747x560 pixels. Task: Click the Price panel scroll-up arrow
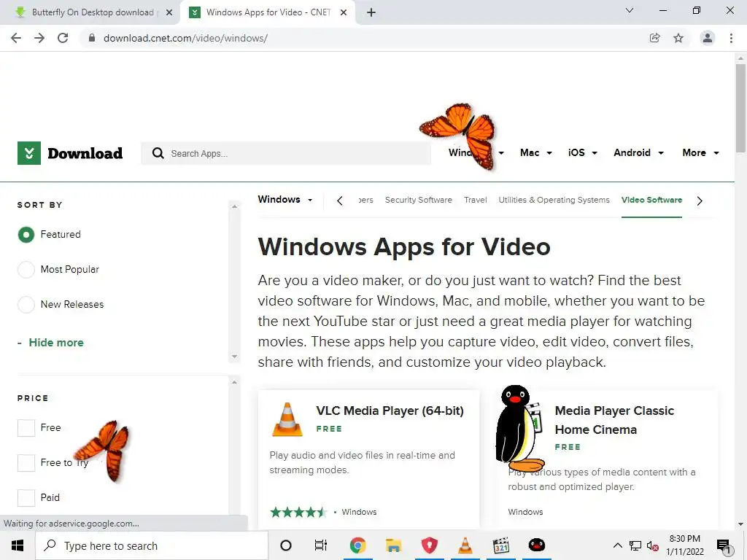click(x=234, y=382)
